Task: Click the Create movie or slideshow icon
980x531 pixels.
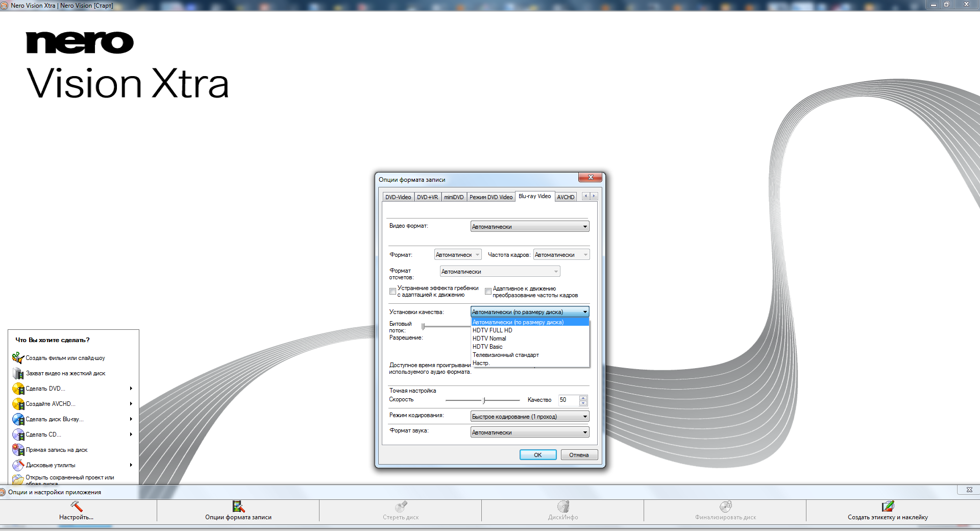Action: (x=18, y=358)
